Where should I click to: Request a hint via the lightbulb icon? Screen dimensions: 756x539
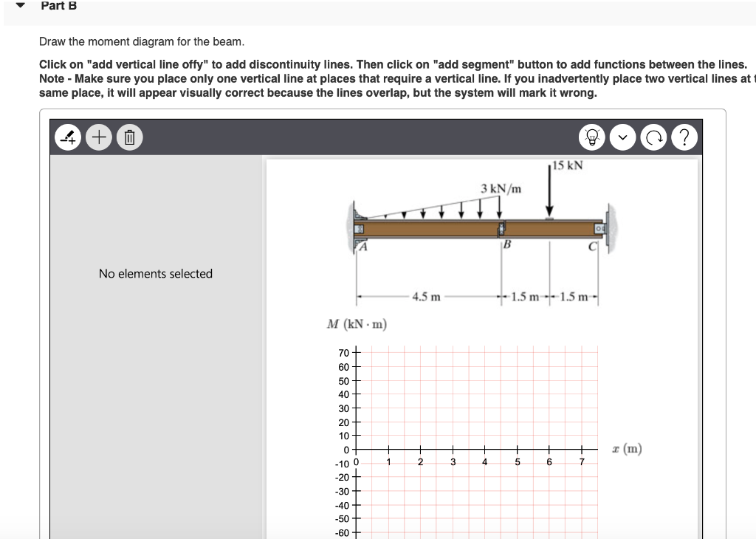pyautogui.click(x=591, y=137)
